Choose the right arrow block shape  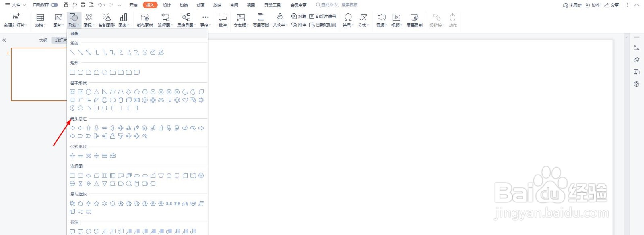[x=72, y=128]
